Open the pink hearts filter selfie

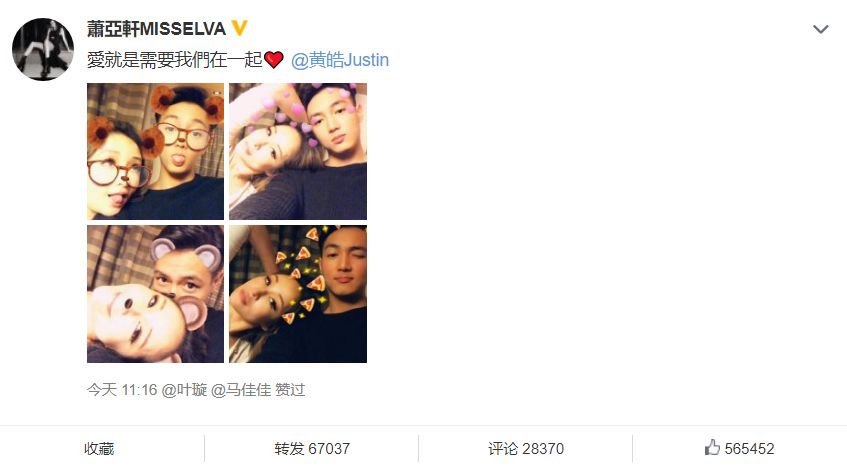coord(298,151)
